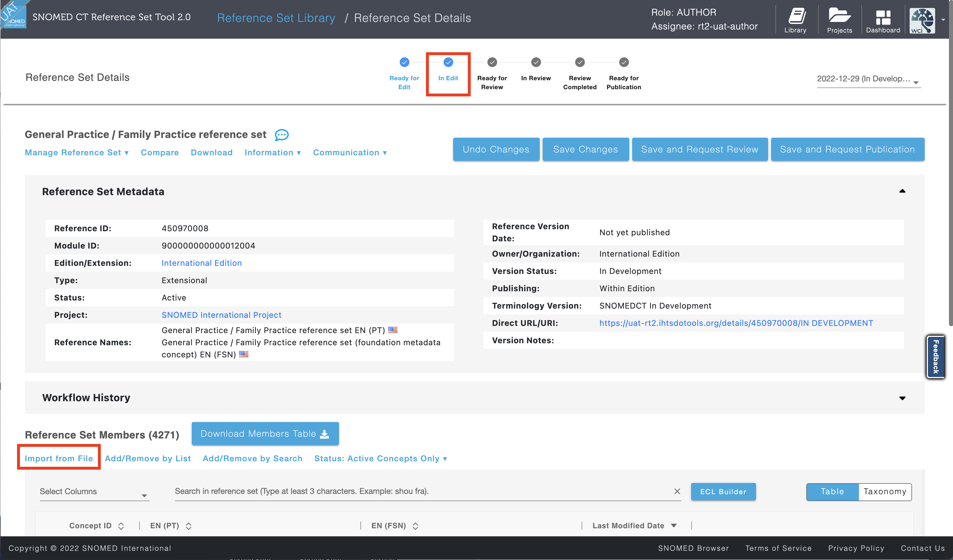
Task: Open the ECL Builder
Action: pos(723,492)
